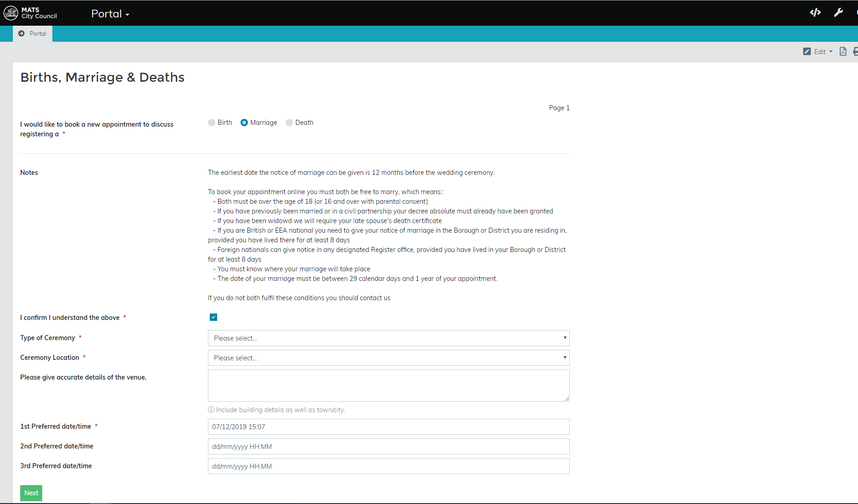Click the MATS City Council logo

(30, 13)
